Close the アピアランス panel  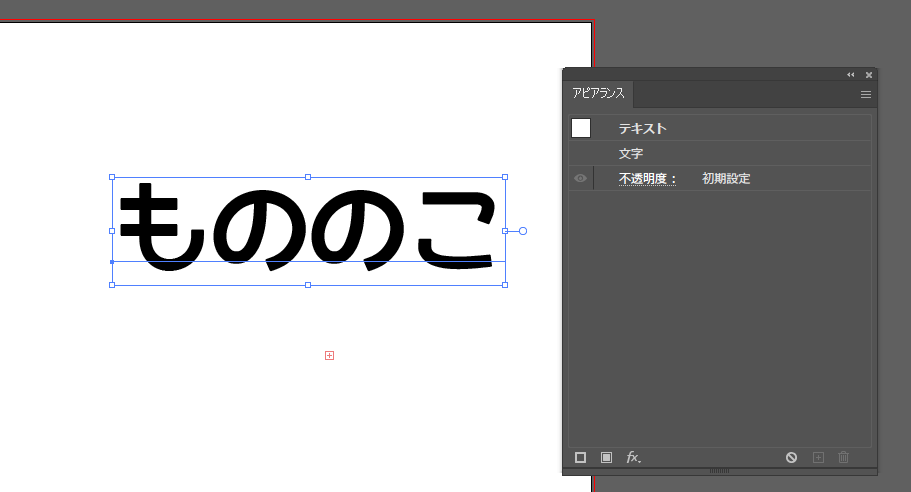(869, 75)
